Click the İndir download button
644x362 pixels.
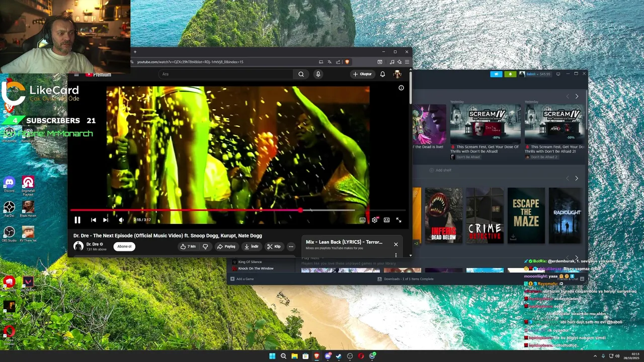[251, 246]
